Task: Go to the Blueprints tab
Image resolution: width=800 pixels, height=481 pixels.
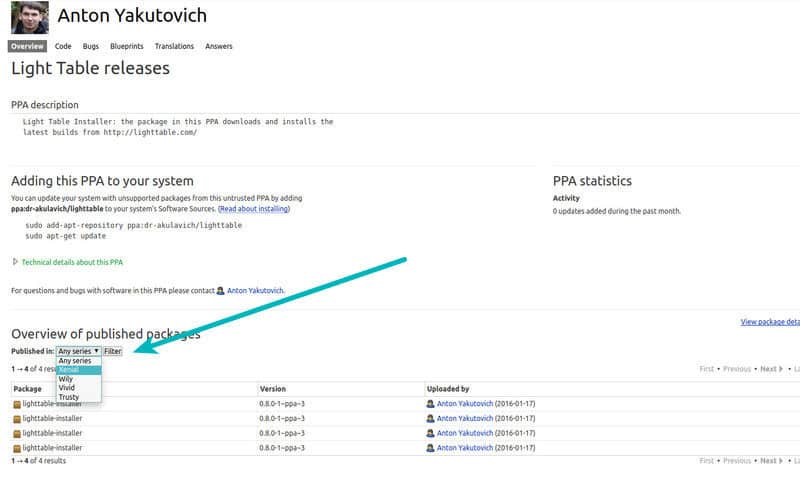Action: 127,46
